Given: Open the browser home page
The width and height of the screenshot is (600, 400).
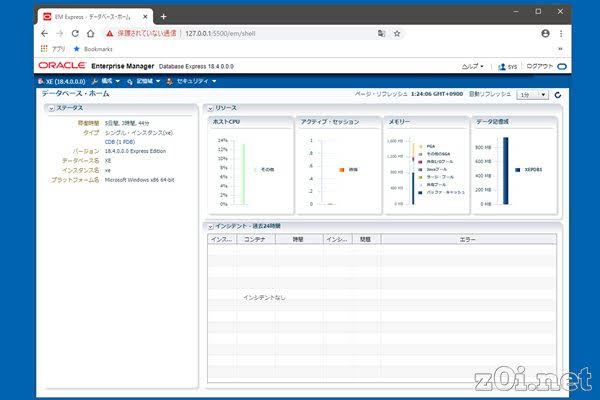Looking at the screenshot, I should [x=91, y=34].
